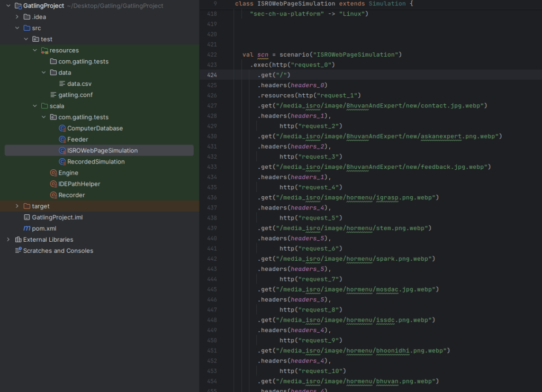Click the data.csv file icon
This screenshot has height=392, width=542.
[x=62, y=84]
